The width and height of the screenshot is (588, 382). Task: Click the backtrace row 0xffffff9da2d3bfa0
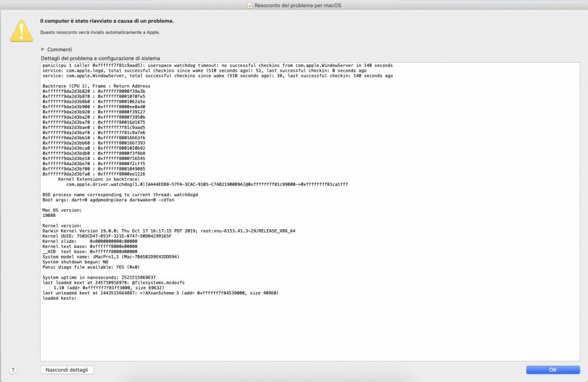pos(93,174)
